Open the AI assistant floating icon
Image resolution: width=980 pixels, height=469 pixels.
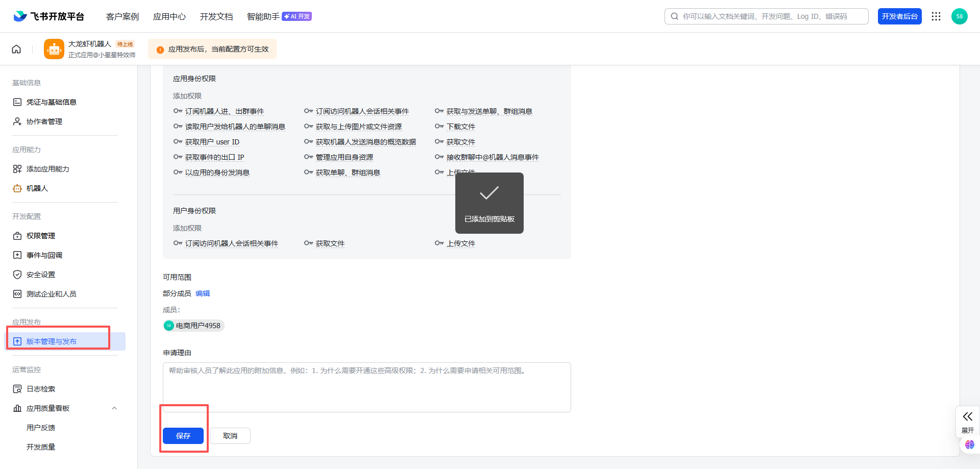pos(969,445)
